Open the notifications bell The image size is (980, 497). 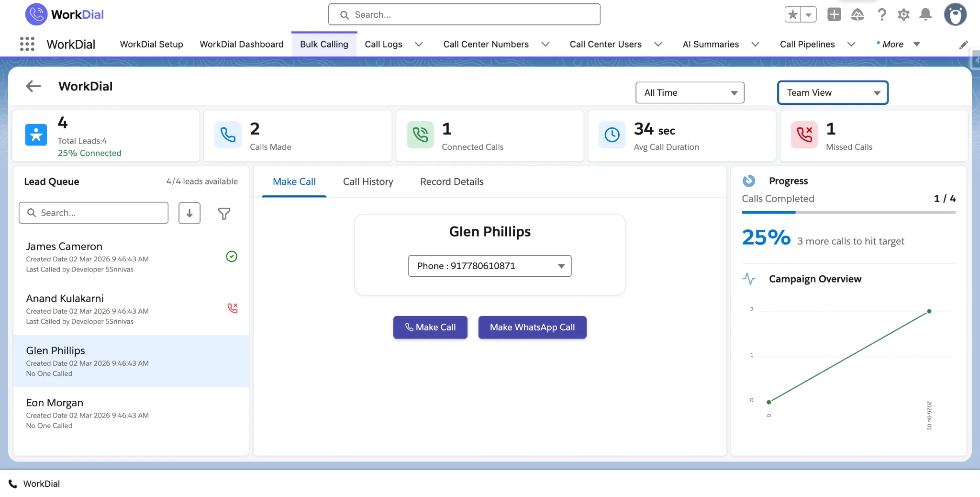click(925, 14)
